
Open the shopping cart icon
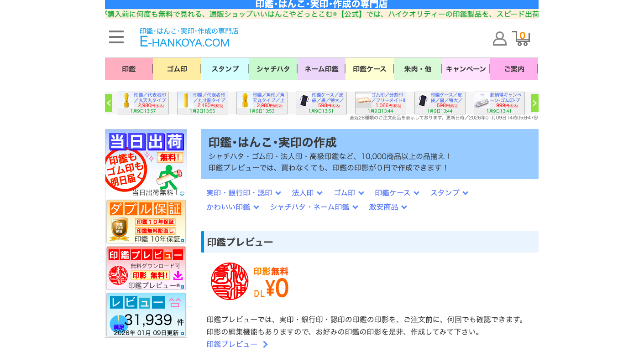pyautogui.click(x=521, y=38)
